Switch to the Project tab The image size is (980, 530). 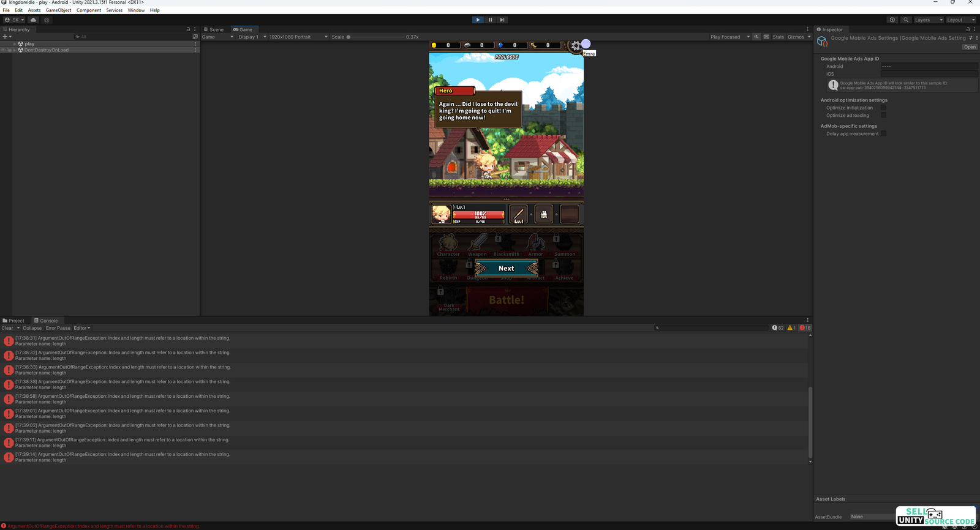pyautogui.click(x=13, y=321)
